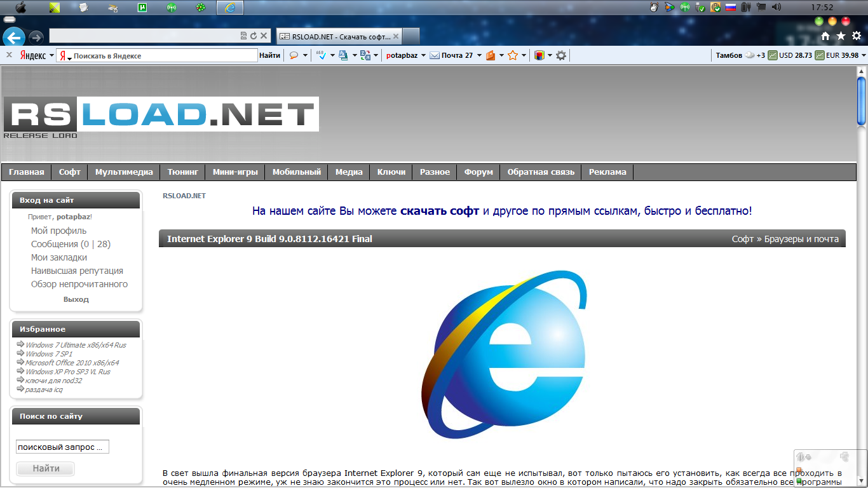Open Главная in site navigation

click(x=27, y=172)
